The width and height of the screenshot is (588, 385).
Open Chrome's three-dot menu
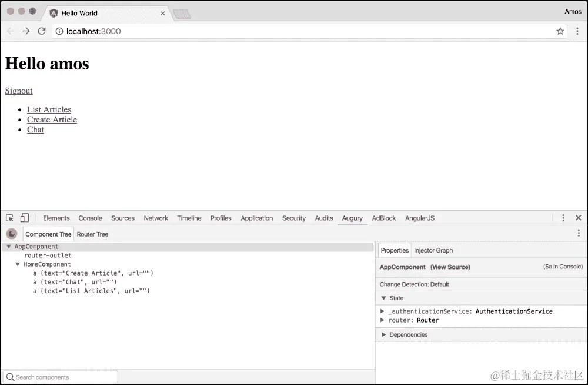pos(577,31)
